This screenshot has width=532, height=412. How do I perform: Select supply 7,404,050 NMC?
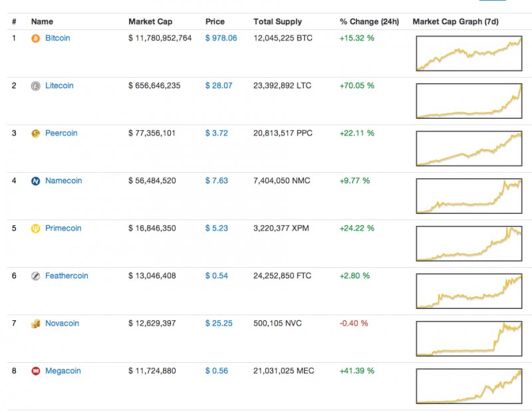pyautogui.click(x=282, y=180)
